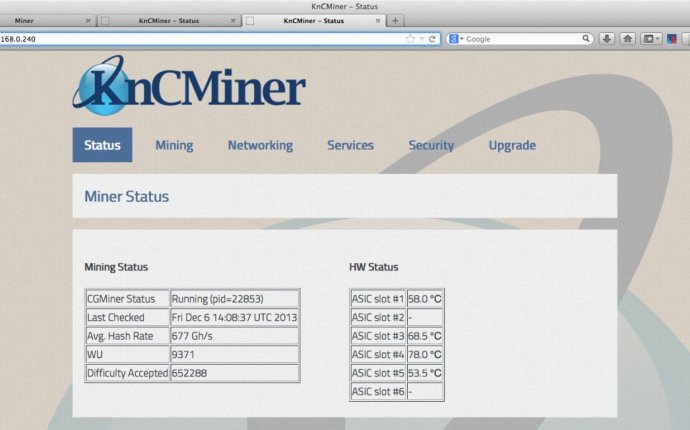Select the Last Checked label cell
The height and width of the screenshot is (430, 690).
click(x=127, y=317)
